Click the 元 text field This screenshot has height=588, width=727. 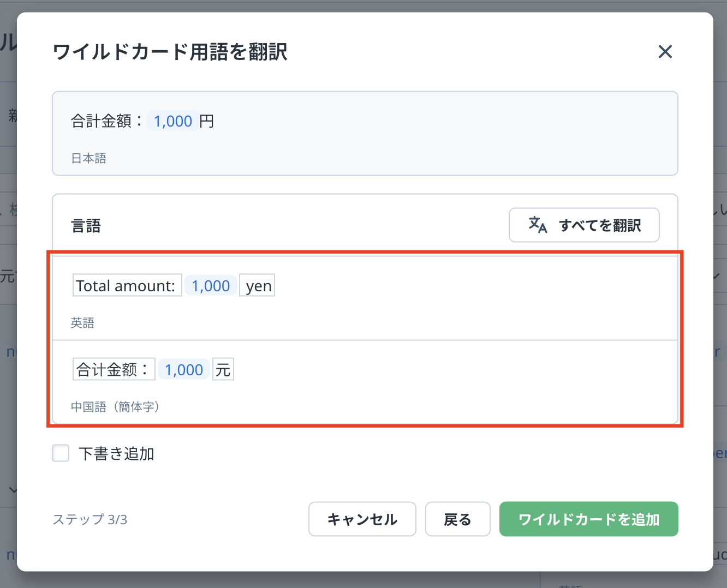click(223, 370)
